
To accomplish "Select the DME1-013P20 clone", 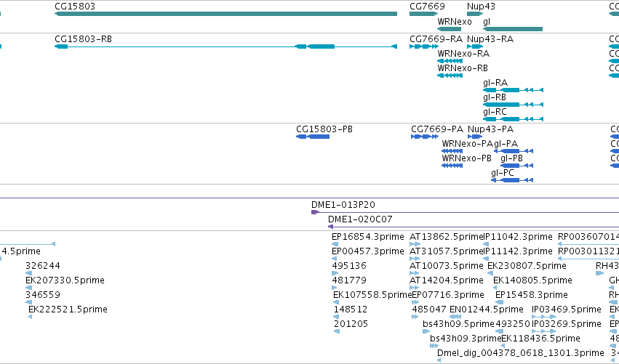I will 465,213.
